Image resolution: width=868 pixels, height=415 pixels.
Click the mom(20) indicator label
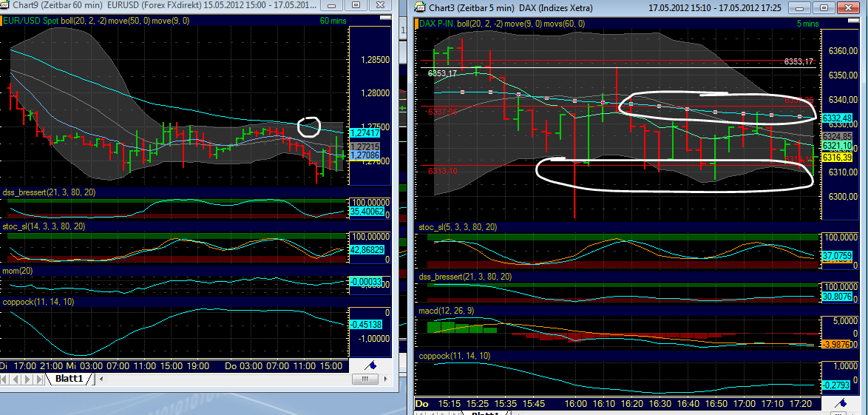(x=18, y=271)
